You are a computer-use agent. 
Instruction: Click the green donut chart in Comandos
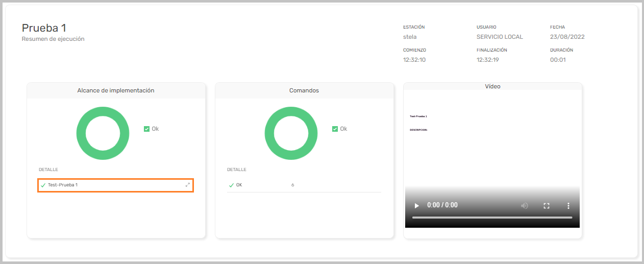click(291, 133)
